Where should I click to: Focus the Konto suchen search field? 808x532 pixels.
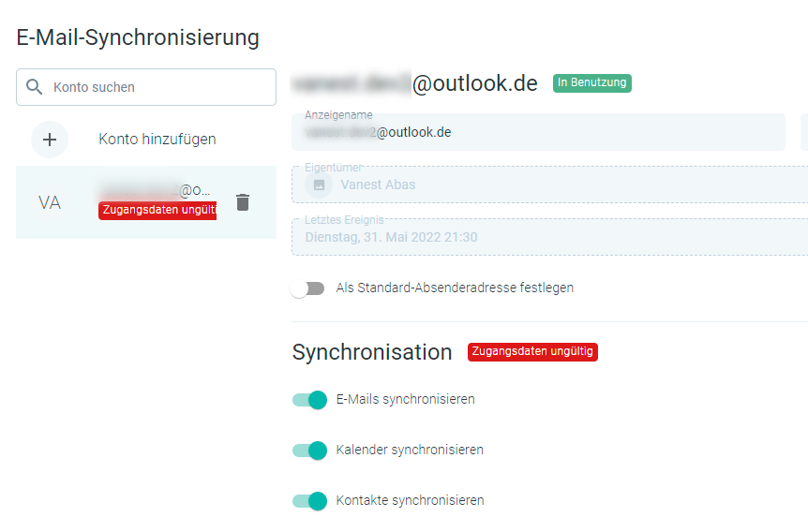tap(146, 87)
